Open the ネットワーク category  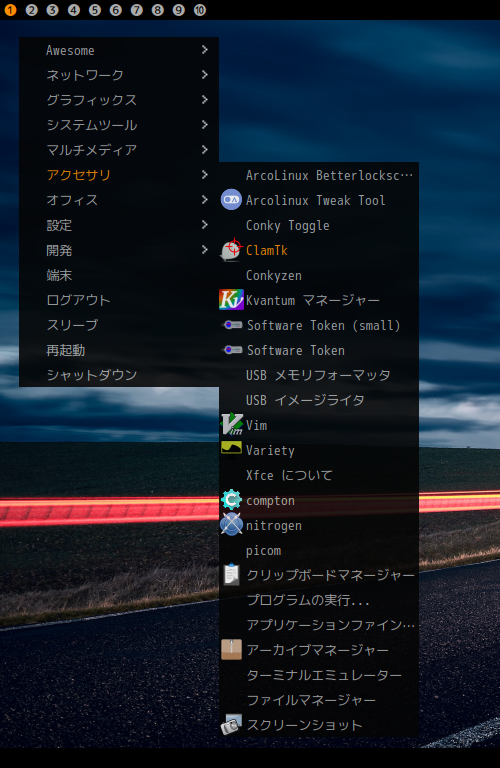click(119, 75)
